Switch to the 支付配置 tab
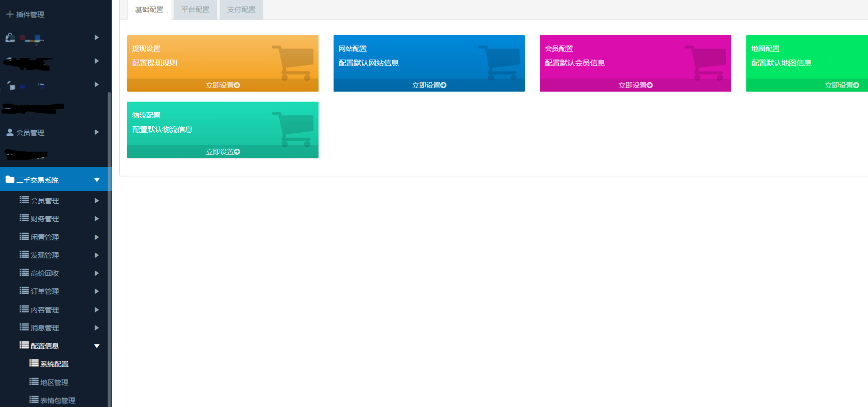The width and height of the screenshot is (868, 407). (241, 10)
